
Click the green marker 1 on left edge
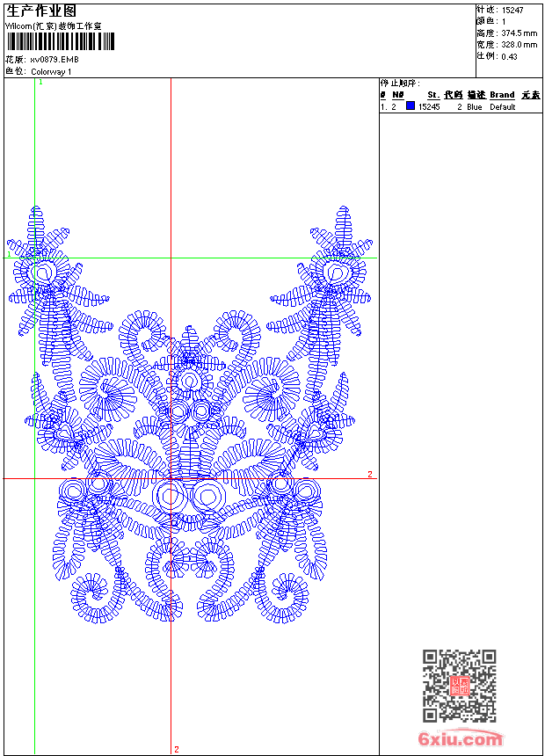point(9,254)
